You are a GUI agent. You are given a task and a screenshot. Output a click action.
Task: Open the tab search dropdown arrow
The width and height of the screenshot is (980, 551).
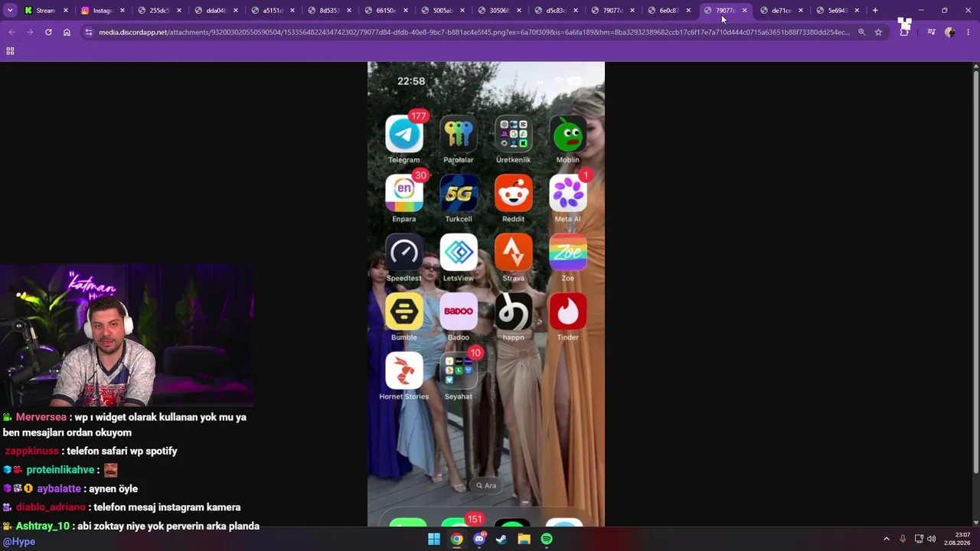pos(10,11)
